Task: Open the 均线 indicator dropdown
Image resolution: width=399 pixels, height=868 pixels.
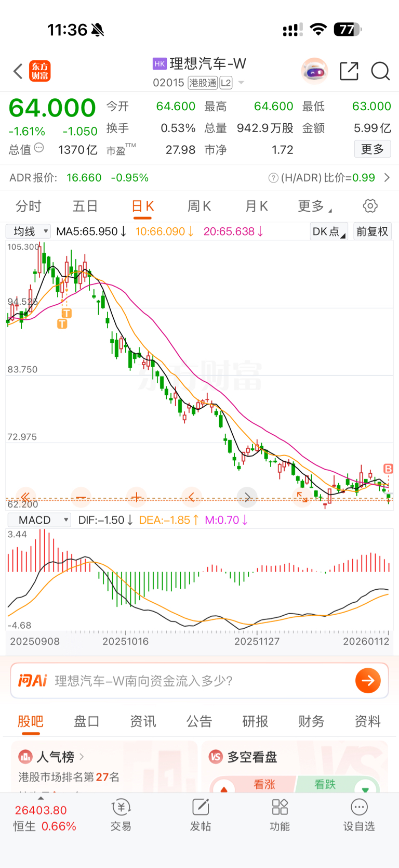Action: [x=29, y=231]
